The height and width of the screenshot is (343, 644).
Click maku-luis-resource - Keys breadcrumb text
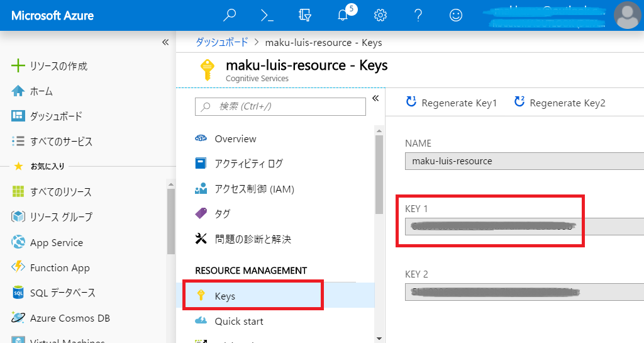pos(324,43)
